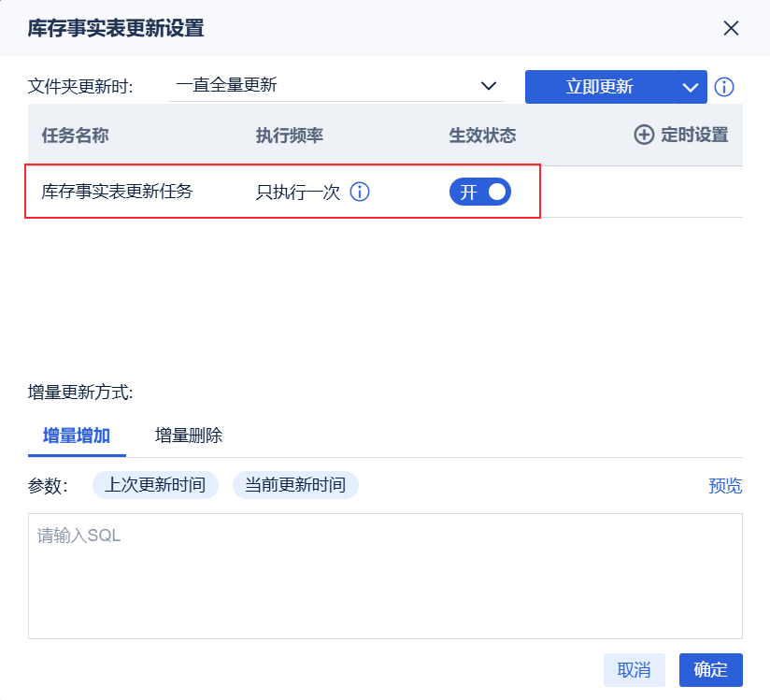Open 定时设置 via its text label

tap(694, 135)
